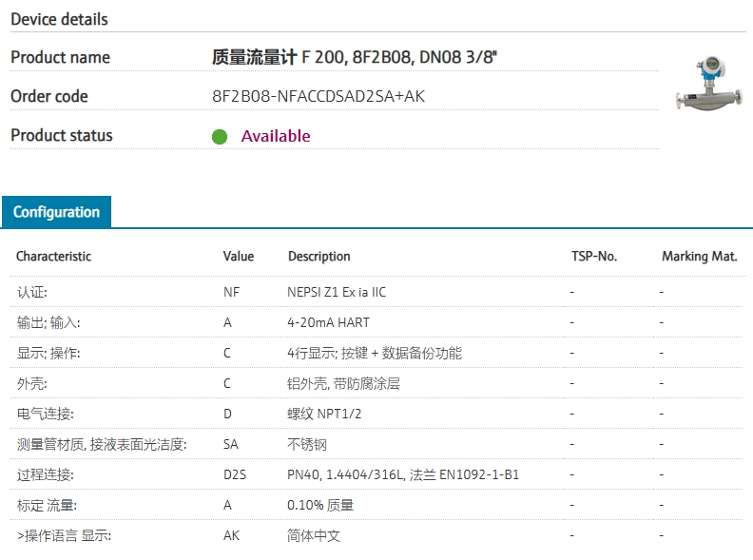Viewport: 753px width, 560px height.
Task: Click the order code 8F2B08-NFACCDSAD2SA+AK
Action: coord(319,97)
